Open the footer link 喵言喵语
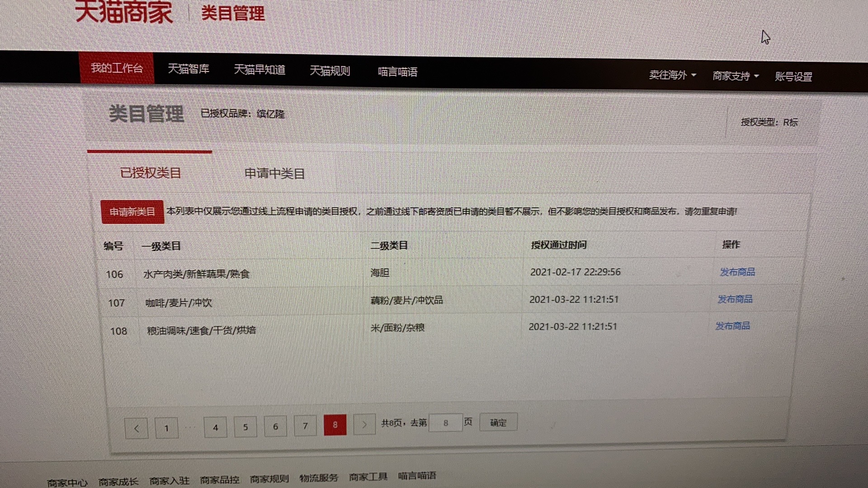This screenshot has width=868, height=488. 417,476
